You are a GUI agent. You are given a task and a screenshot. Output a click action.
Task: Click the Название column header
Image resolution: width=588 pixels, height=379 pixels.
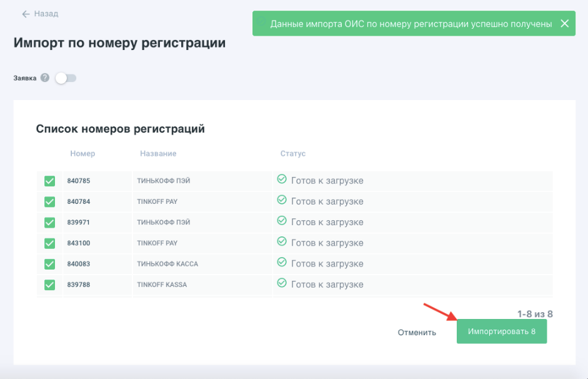pyautogui.click(x=158, y=153)
